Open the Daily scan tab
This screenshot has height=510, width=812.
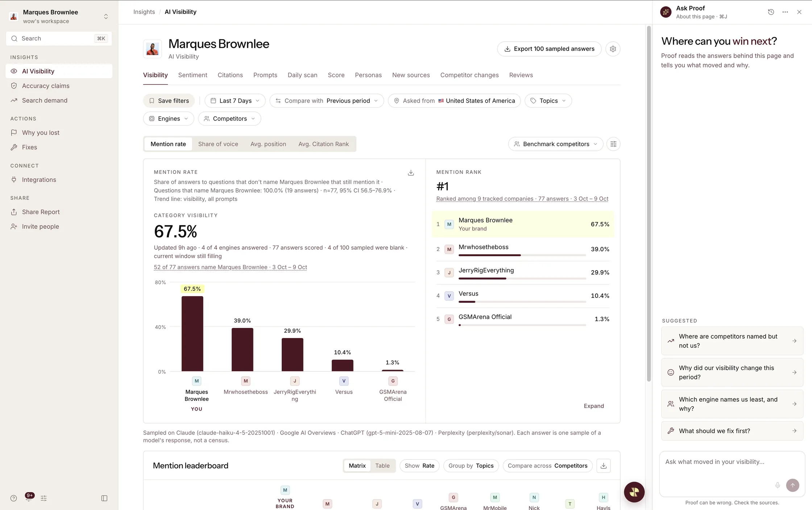pyautogui.click(x=302, y=75)
